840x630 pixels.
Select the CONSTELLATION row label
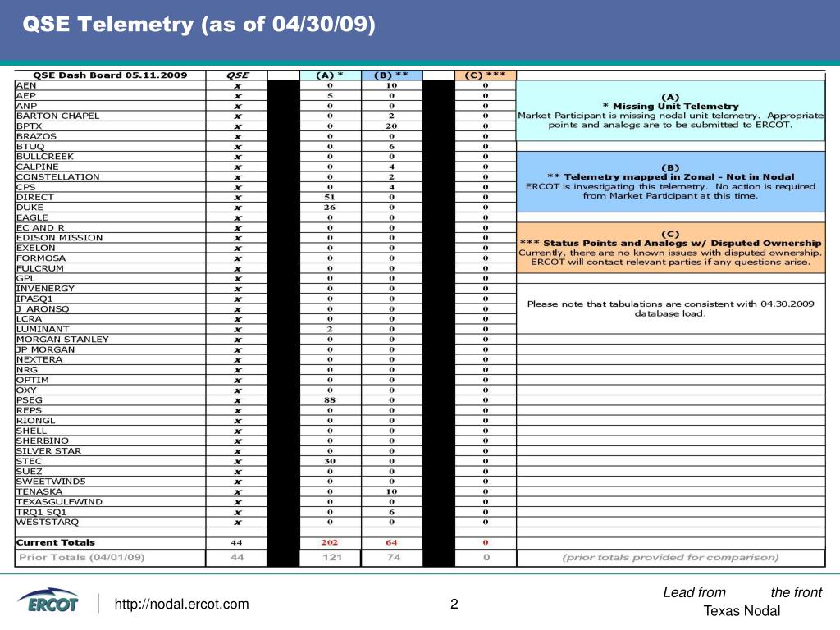58,177
